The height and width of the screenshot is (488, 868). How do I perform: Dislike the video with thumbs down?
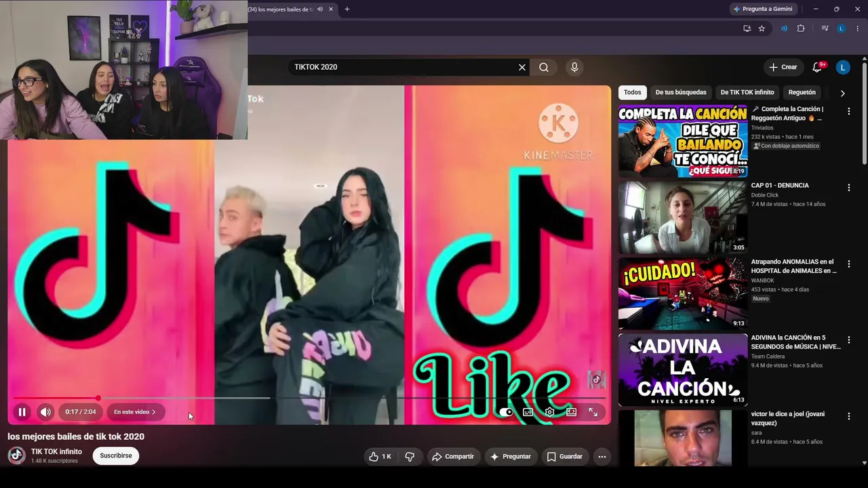click(x=410, y=457)
